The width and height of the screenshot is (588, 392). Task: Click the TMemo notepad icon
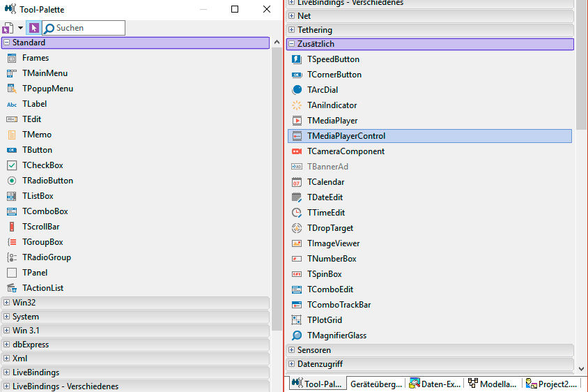(x=12, y=135)
